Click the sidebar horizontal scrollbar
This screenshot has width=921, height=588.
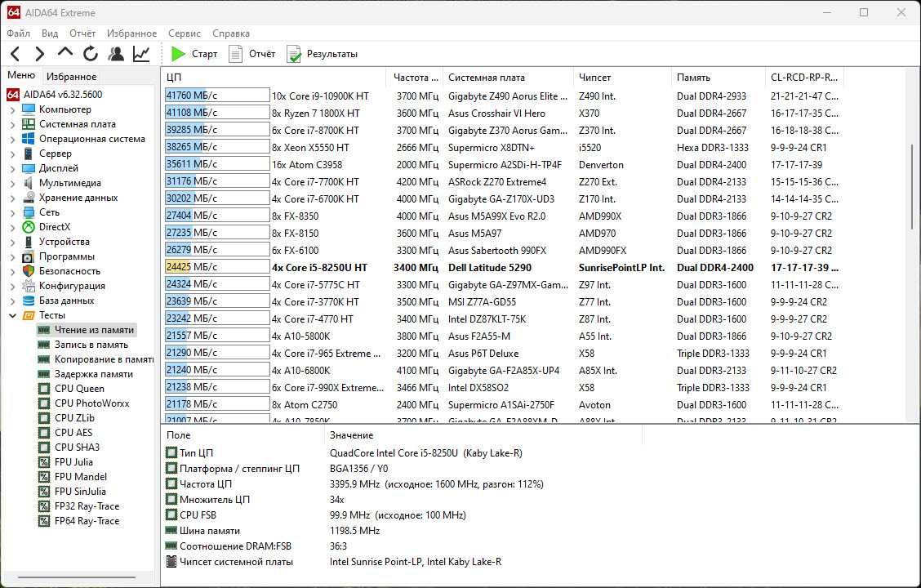pos(77,577)
